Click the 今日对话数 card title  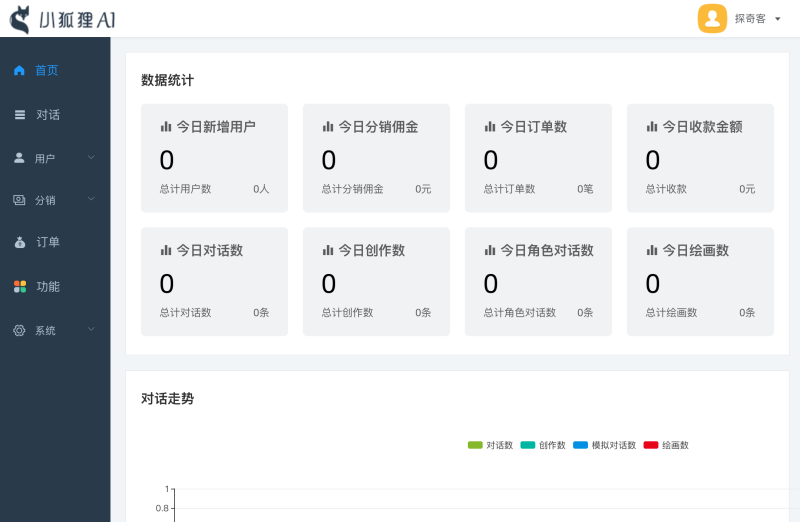tap(209, 250)
